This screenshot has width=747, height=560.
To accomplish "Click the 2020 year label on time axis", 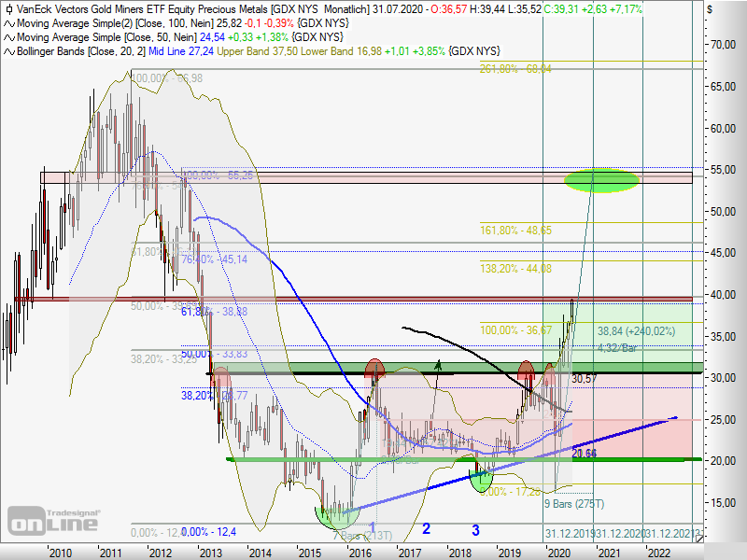I will 558,553.
